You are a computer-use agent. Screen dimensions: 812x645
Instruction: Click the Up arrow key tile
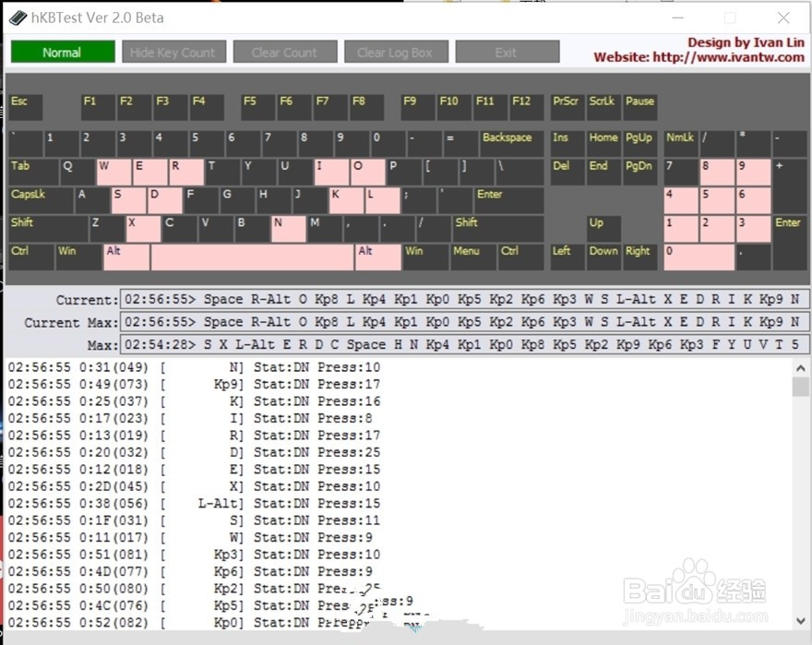click(x=603, y=229)
